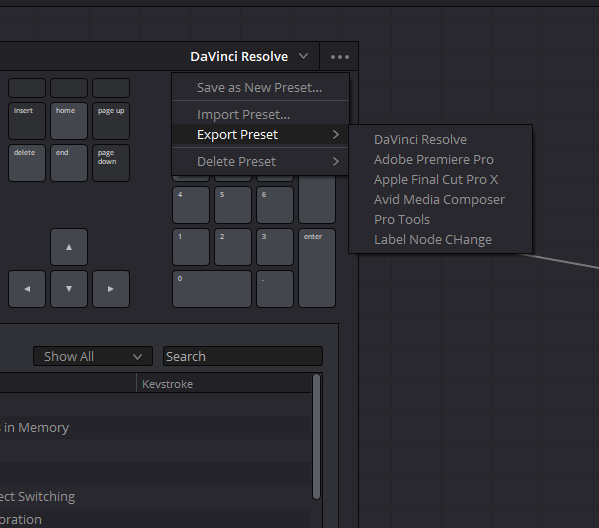The width and height of the screenshot is (599, 528).
Task: Open the Export Preset submenu
Action: (260, 134)
